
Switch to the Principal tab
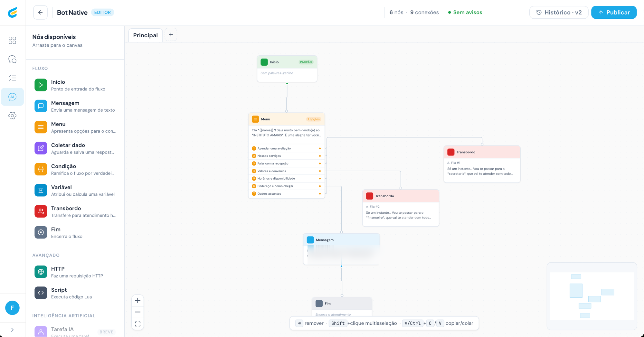click(146, 35)
